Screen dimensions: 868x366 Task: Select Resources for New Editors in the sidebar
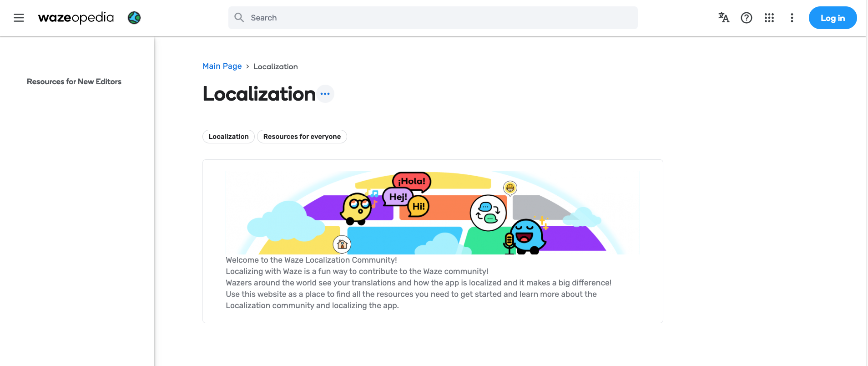(x=74, y=81)
